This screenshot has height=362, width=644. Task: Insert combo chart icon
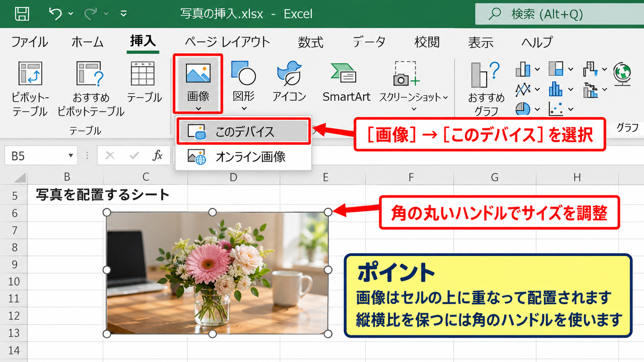coord(590,90)
